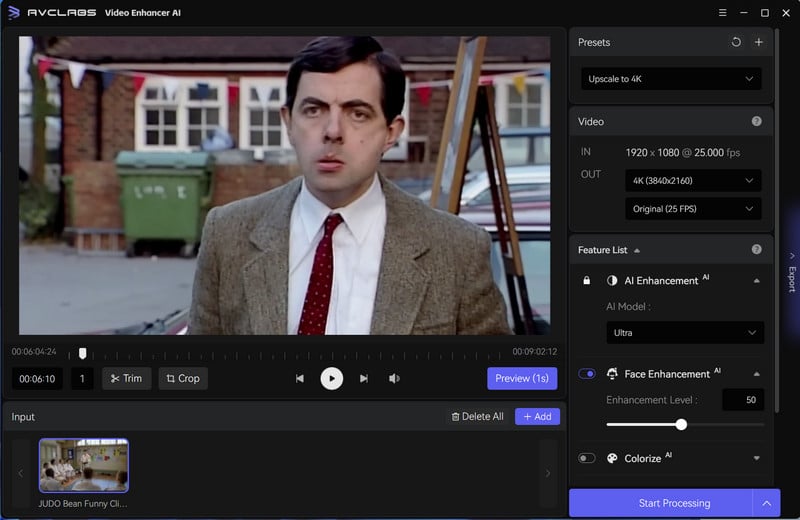Click the 1920 x 1080 @ 25.000 fps text
The image size is (800, 520).
683,153
